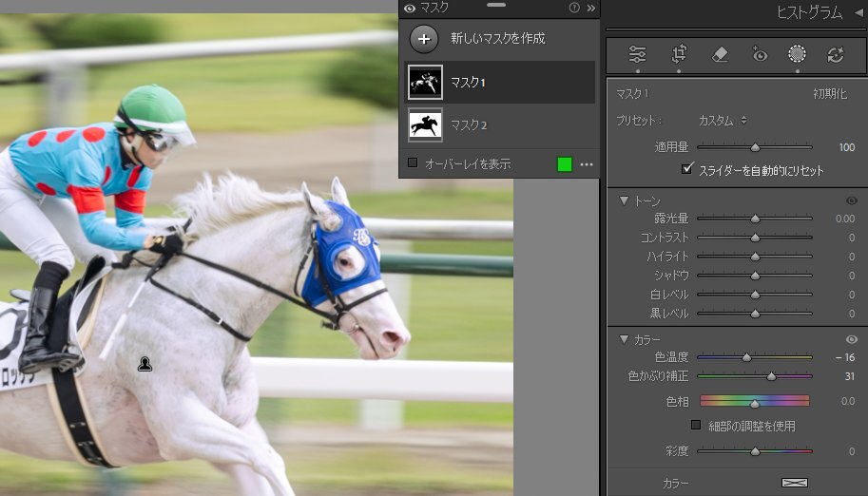Open overlay options three-dot menu
Viewport: 868px width, 496px height.
coord(587,164)
